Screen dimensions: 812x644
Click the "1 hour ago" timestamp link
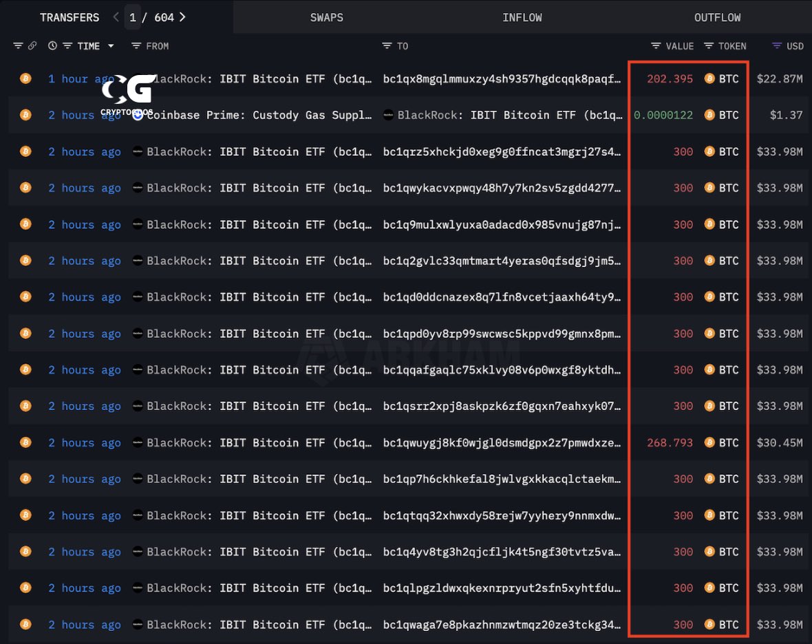(82, 78)
